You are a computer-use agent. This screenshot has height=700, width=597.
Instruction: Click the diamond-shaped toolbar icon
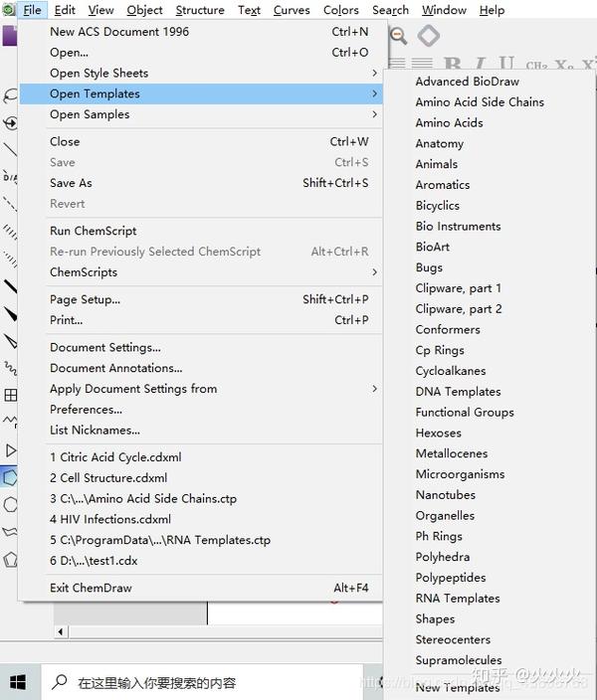tap(429, 36)
